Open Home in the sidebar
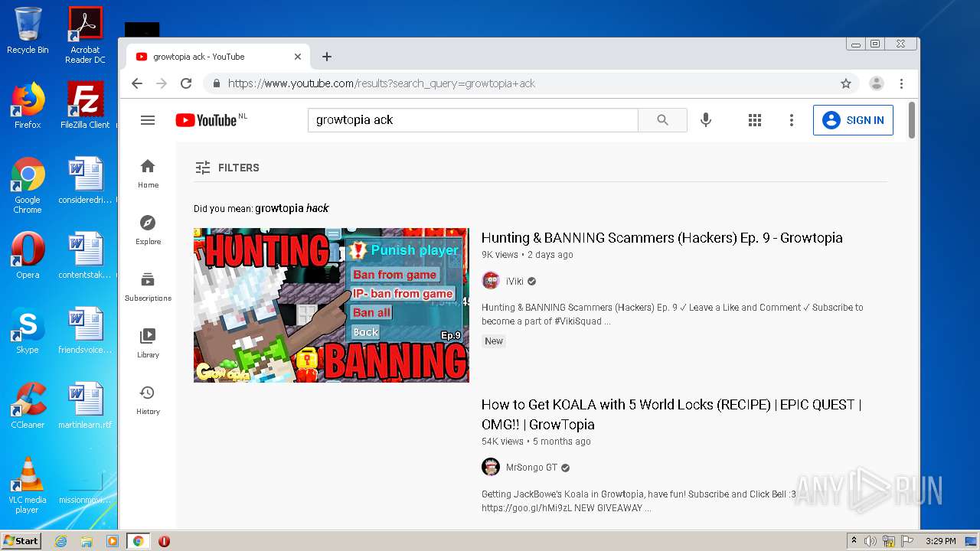980x551 pixels. click(x=148, y=174)
